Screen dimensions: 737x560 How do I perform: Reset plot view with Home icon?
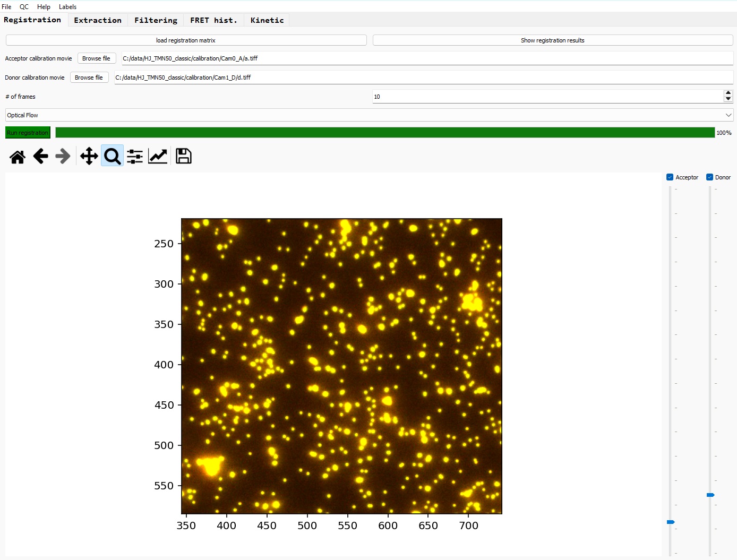click(x=18, y=157)
